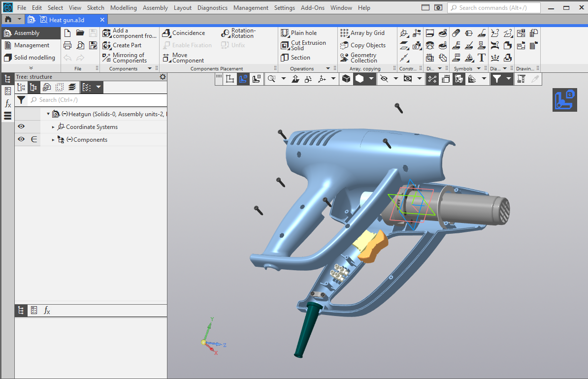Select the Plain hole operation
The image size is (588, 379).
[299, 33]
